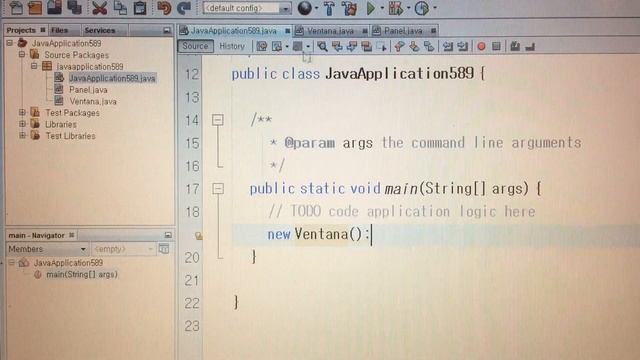Collapse the Javadoc comment fold at line 14

pos(218,120)
